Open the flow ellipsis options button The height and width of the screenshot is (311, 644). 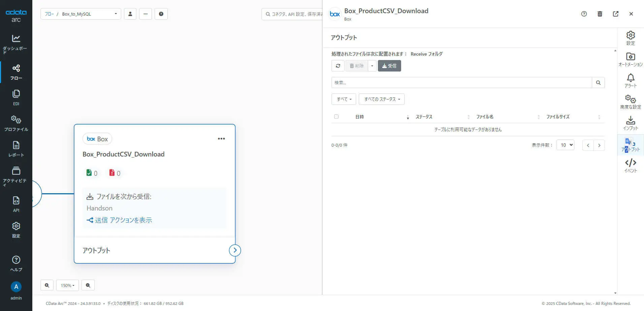[x=146, y=14]
